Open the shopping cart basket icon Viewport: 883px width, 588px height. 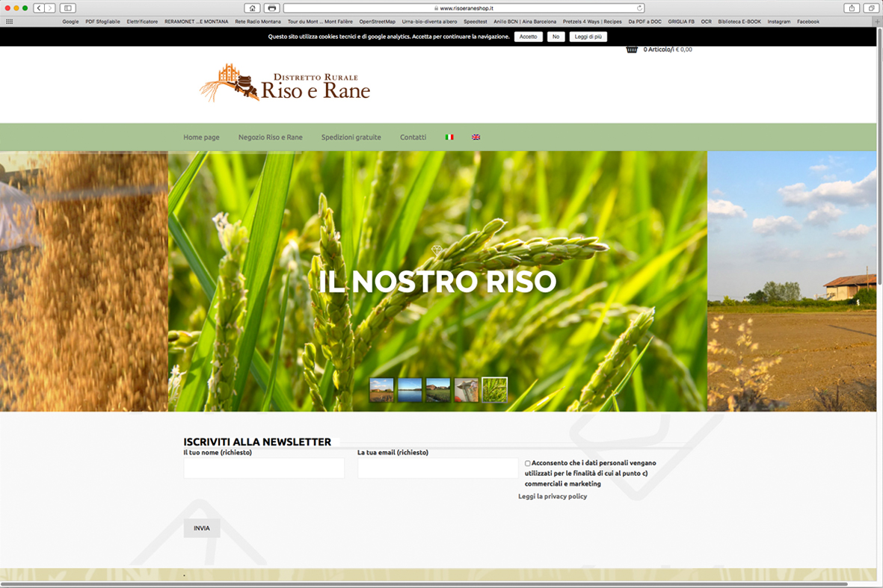pos(632,49)
